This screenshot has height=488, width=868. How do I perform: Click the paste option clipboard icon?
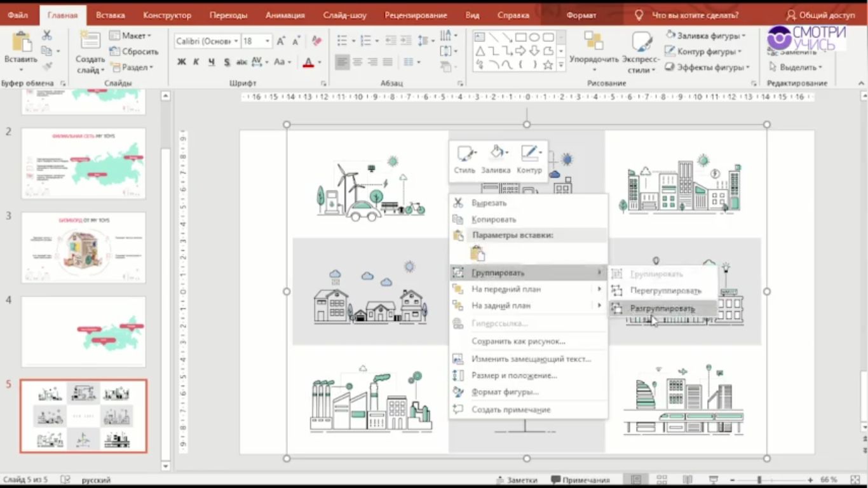pos(477,253)
